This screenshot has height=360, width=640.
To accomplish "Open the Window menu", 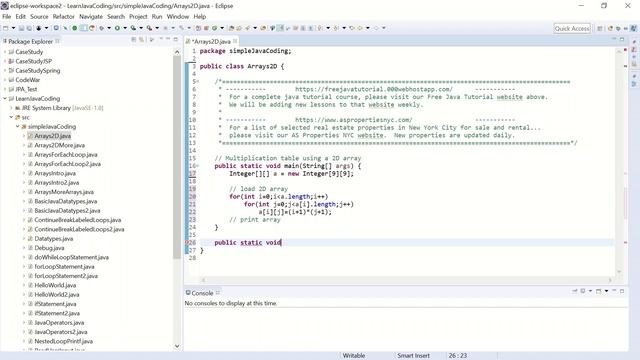I will (178, 17).
